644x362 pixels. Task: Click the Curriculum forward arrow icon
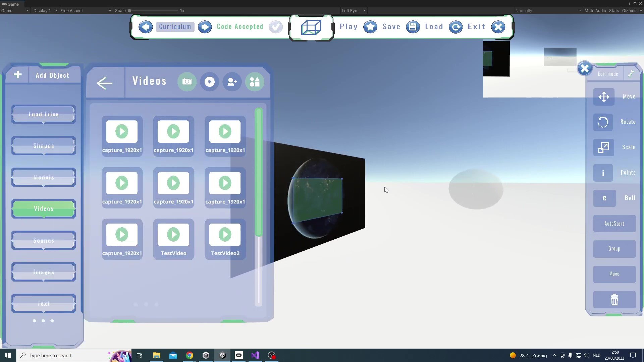(205, 27)
